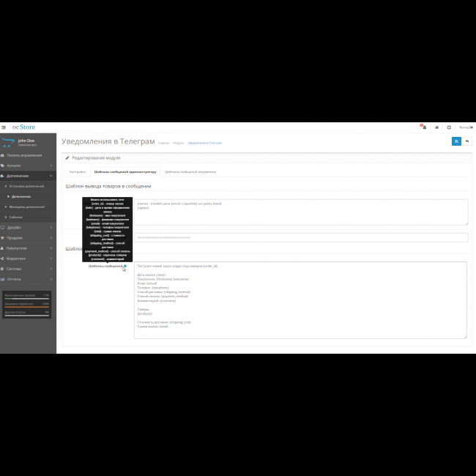The image size is (476, 476).
Task: Click help icon beside Шаблоны сообщений label
Action: click(124, 266)
